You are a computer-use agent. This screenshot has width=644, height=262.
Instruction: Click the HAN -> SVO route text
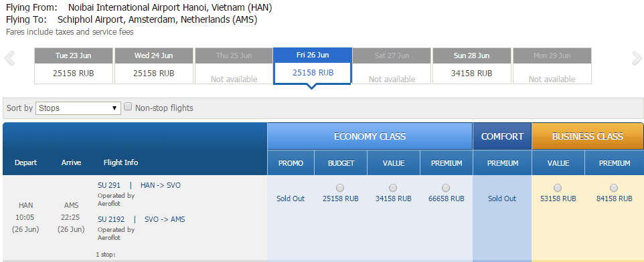[x=161, y=185]
